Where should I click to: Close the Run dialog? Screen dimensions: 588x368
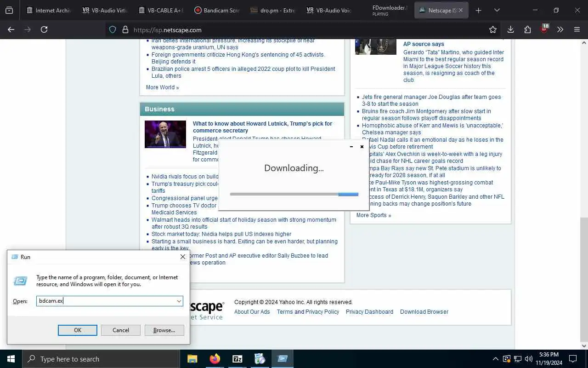[182, 257]
